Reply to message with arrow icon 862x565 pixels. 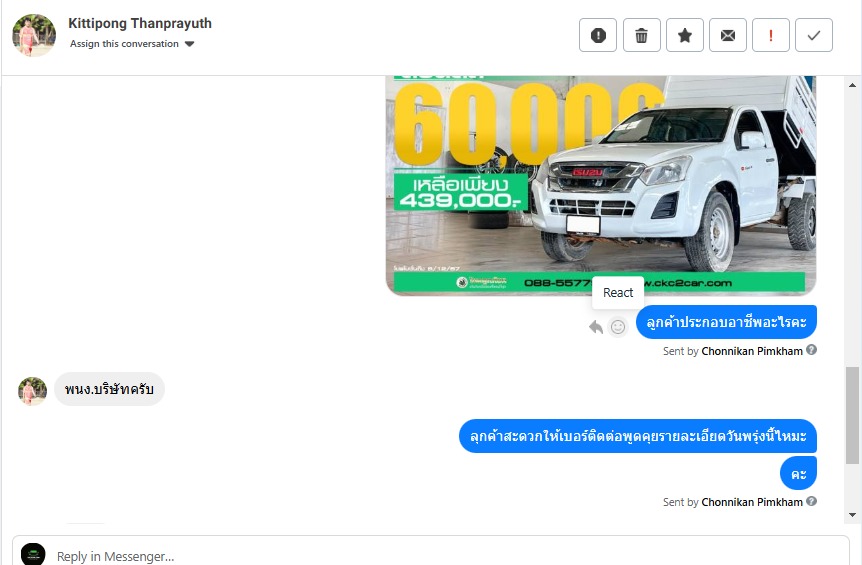click(x=596, y=327)
